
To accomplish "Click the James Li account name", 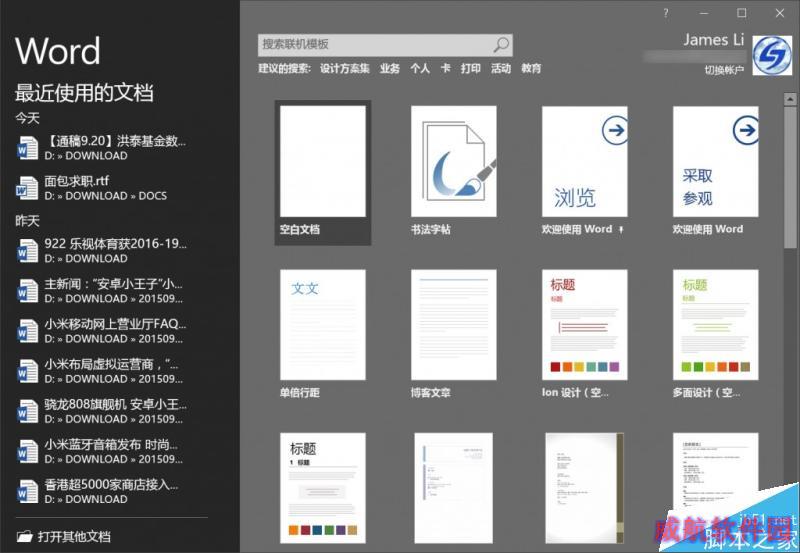I will (714, 40).
